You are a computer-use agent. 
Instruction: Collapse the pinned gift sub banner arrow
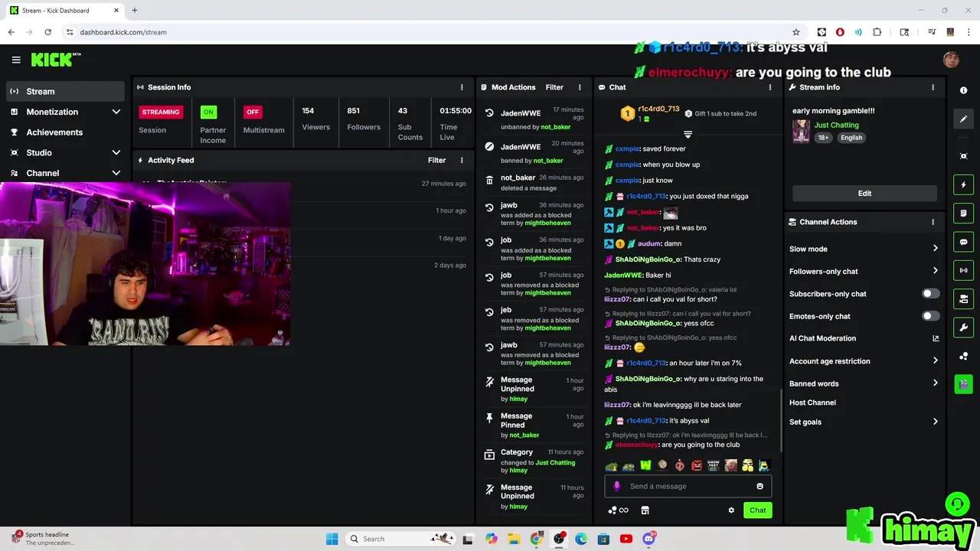point(688,135)
